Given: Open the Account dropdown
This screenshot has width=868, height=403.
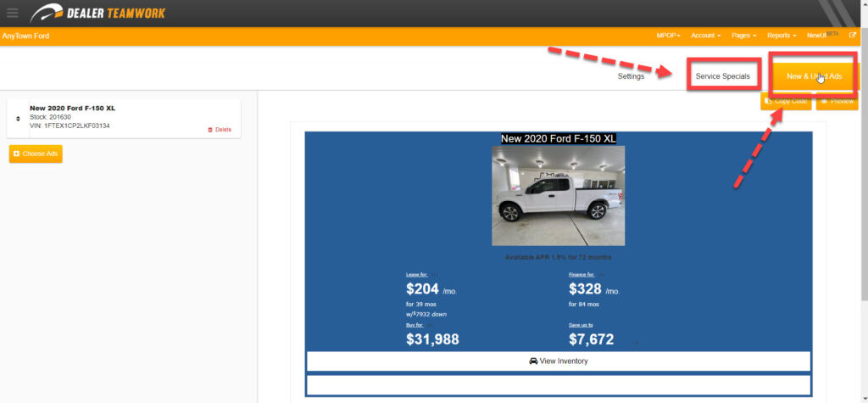Looking at the screenshot, I should [705, 36].
